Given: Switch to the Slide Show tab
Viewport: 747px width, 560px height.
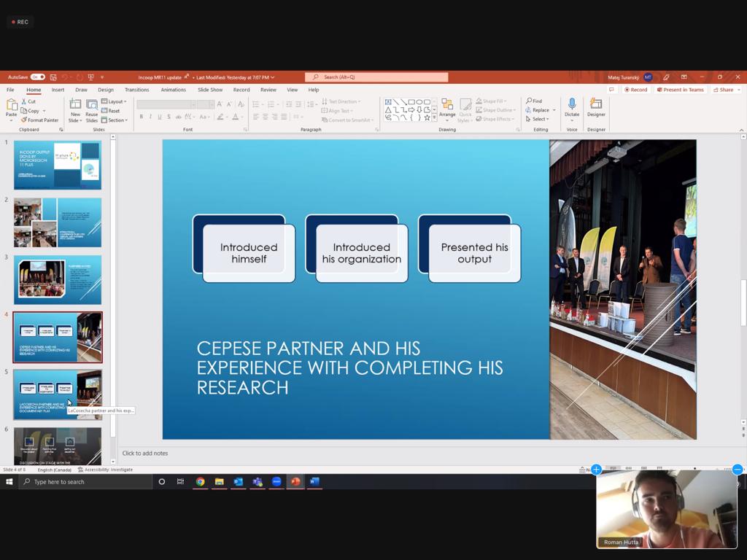Looking at the screenshot, I should pos(210,90).
